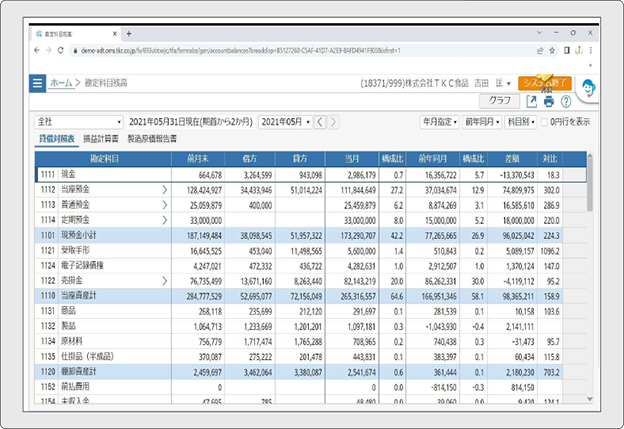Select the 1131 商品 row

(310, 311)
